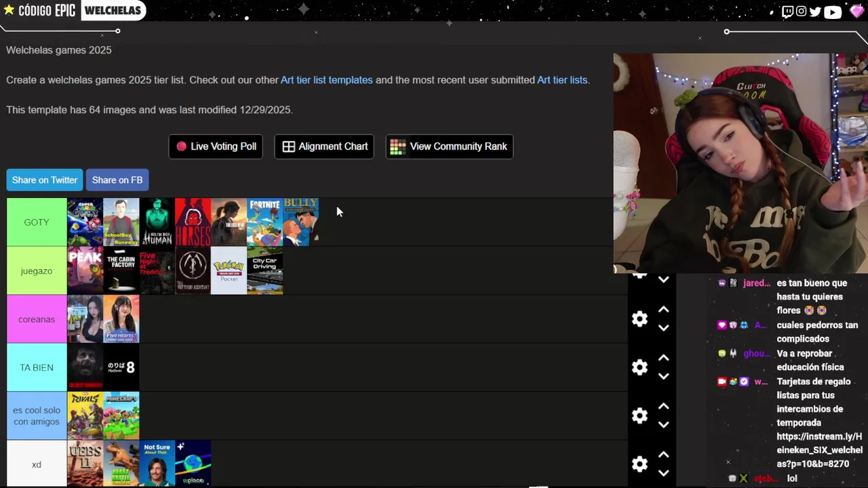868x488 pixels.
Task: Select the Fortnite thumbnail
Action: click(264, 222)
